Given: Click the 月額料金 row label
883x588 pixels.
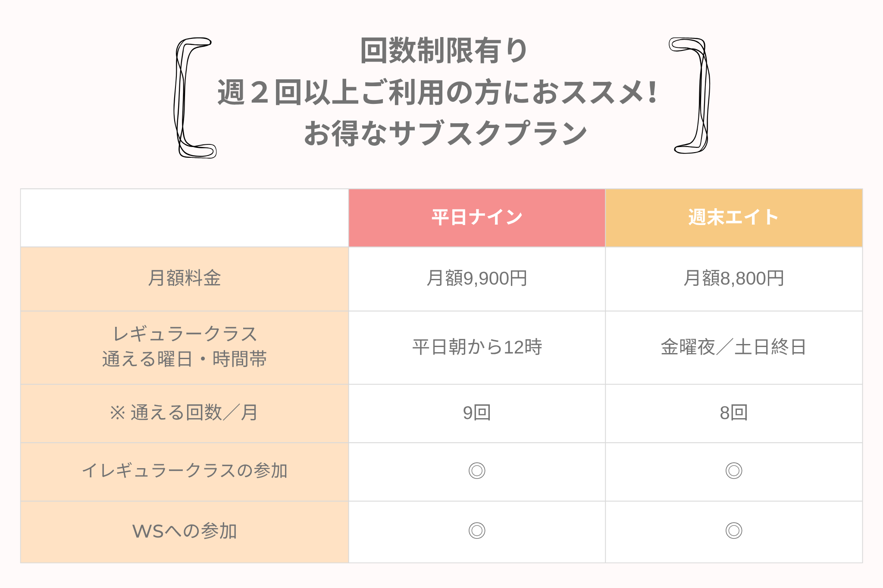Looking at the screenshot, I should [x=185, y=279].
